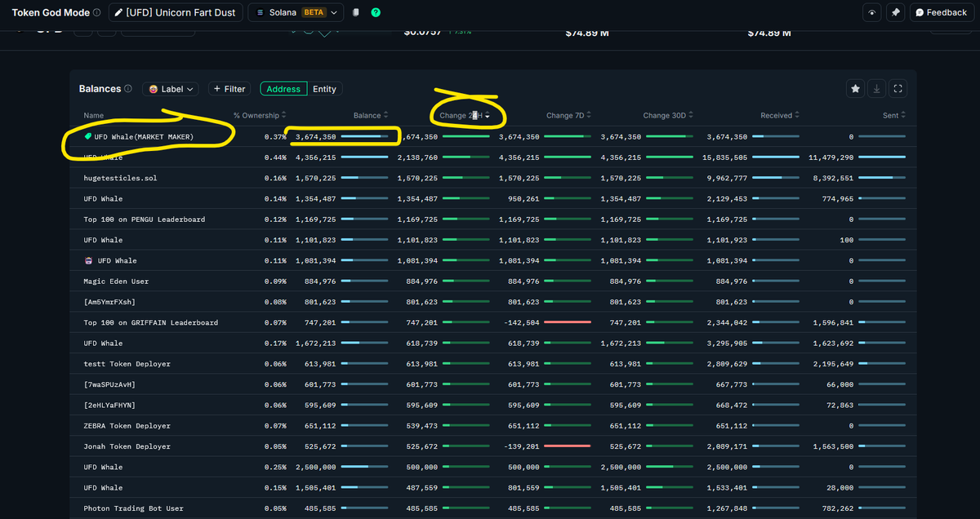Copy the token address using the copy icon

click(x=356, y=13)
